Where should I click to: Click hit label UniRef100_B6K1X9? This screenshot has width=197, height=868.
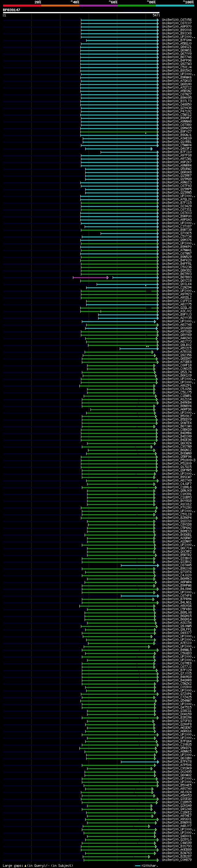tap(176, 375)
